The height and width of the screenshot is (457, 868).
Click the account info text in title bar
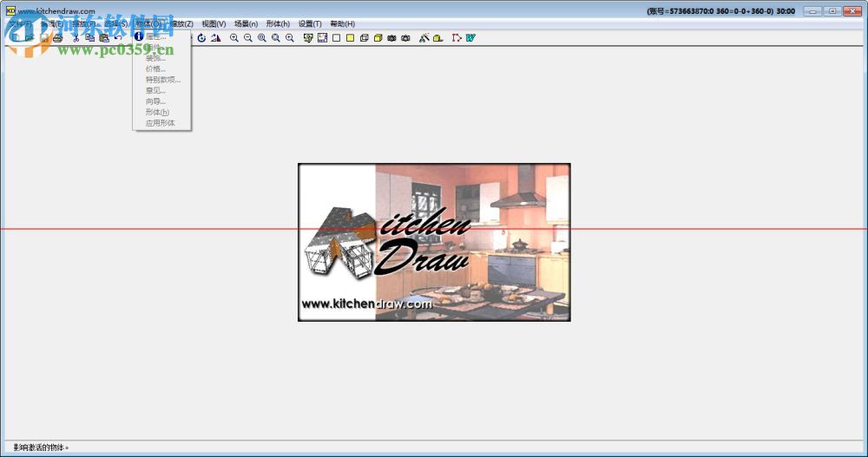720,11
